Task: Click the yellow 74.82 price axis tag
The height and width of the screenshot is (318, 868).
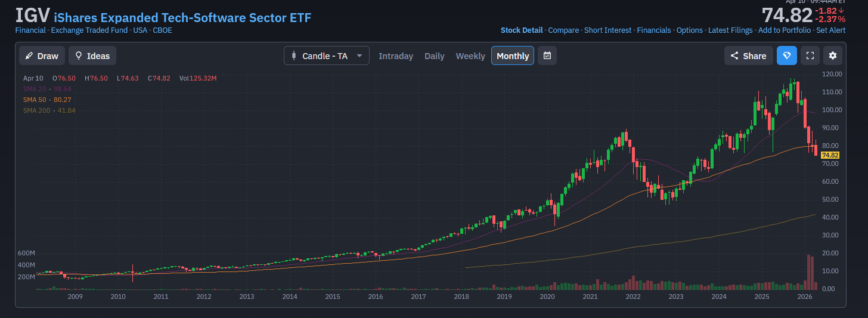Action: [x=830, y=155]
